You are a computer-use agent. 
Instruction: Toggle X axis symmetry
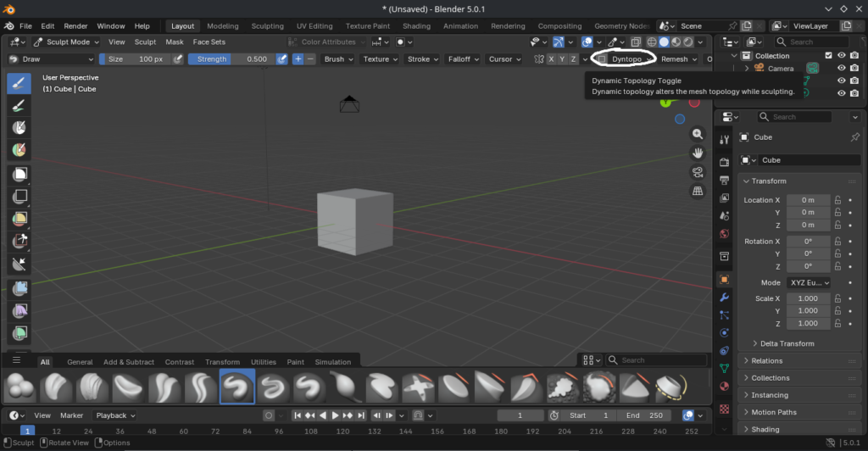click(x=552, y=59)
